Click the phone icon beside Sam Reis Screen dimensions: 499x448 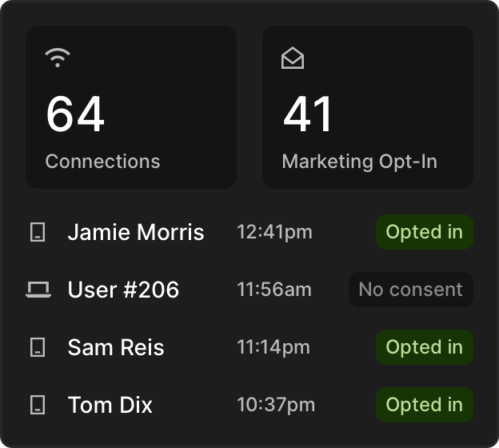coord(38,347)
